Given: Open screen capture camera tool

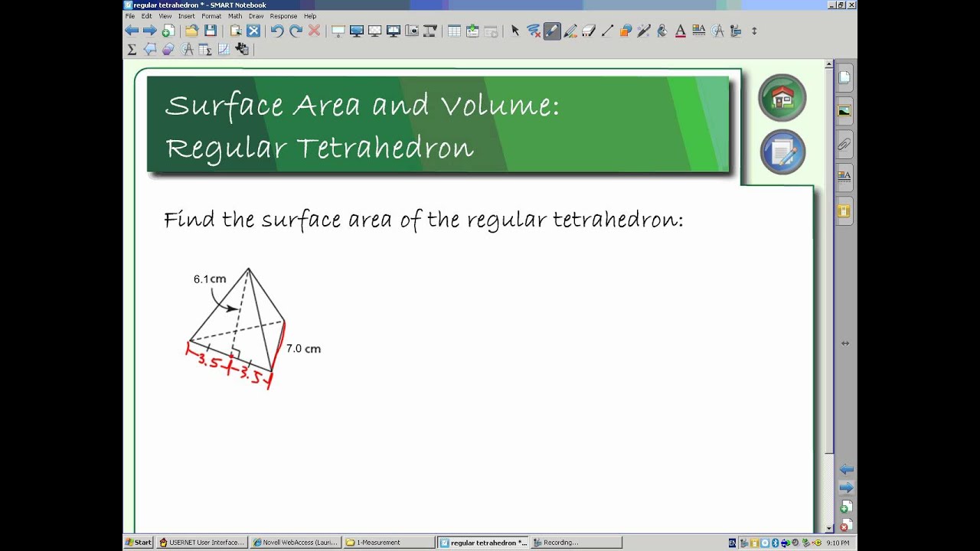Looking at the screenshot, I should (411, 31).
